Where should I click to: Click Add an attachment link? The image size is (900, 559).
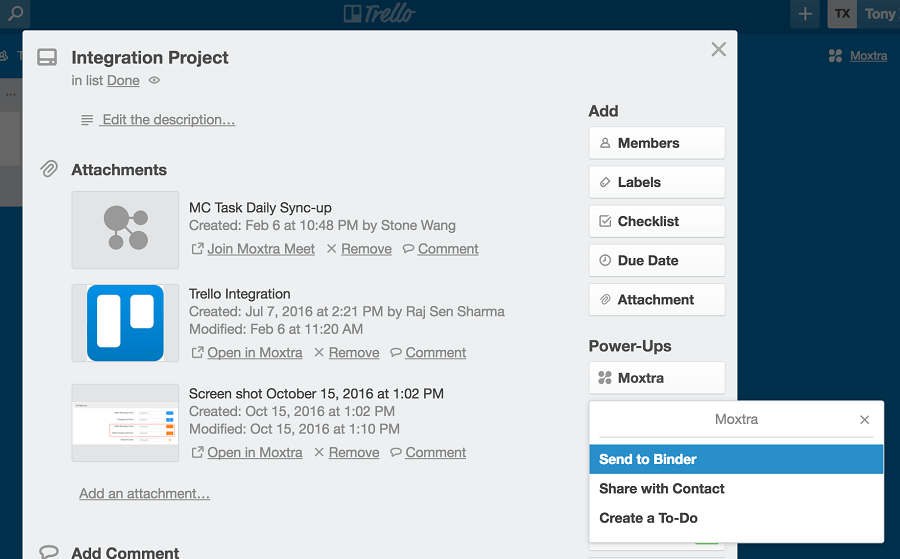tap(144, 494)
